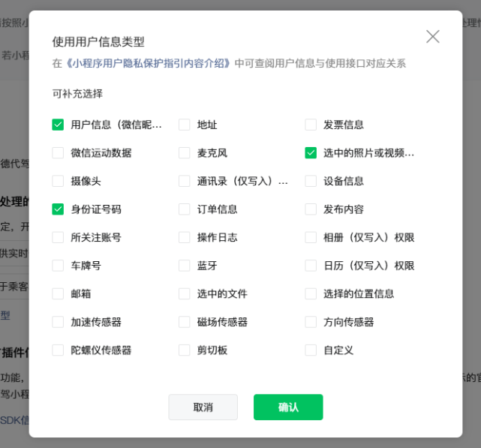Click the 取消 cancel button
This screenshot has width=481, height=448.
tap(203, 407)
